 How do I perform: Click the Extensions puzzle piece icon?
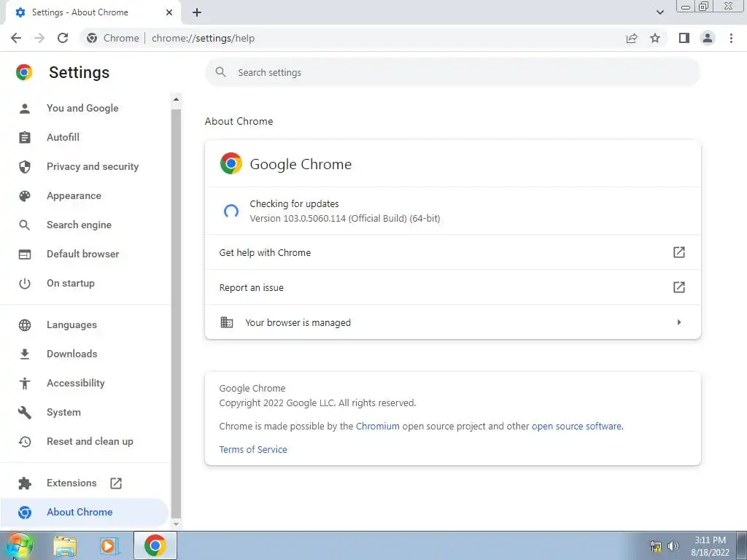pos(24,483)
